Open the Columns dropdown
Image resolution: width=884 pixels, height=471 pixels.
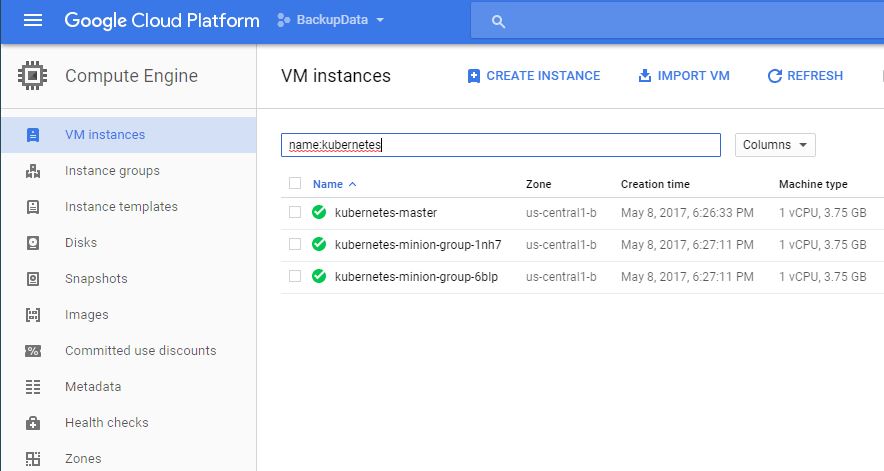pyautogui.click(x=775, y=145)
